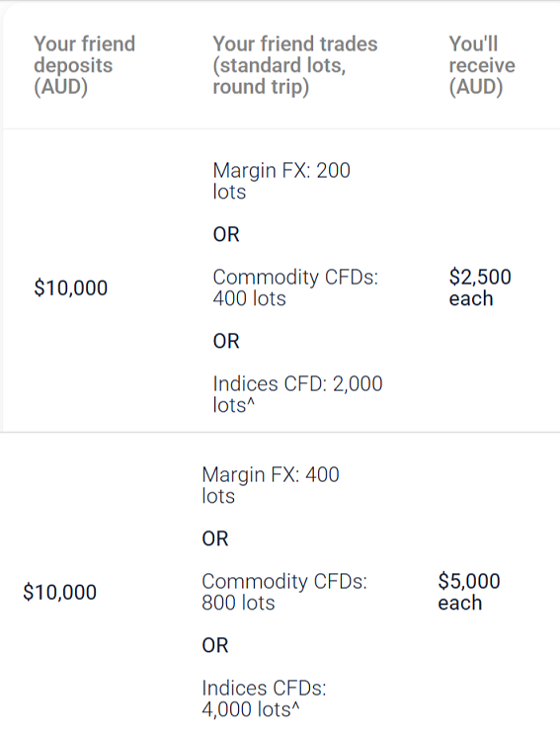Viewport: 560px width, 738px height.
Task: Click first 'OR' below Margin FX 200 lots
Action: (x=226, y=234)
